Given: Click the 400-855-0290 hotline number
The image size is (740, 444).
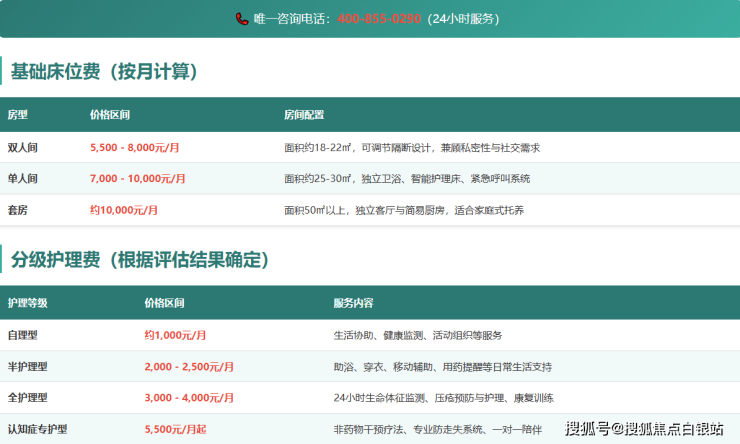Looking at the screenshot, I should point(379,19).
